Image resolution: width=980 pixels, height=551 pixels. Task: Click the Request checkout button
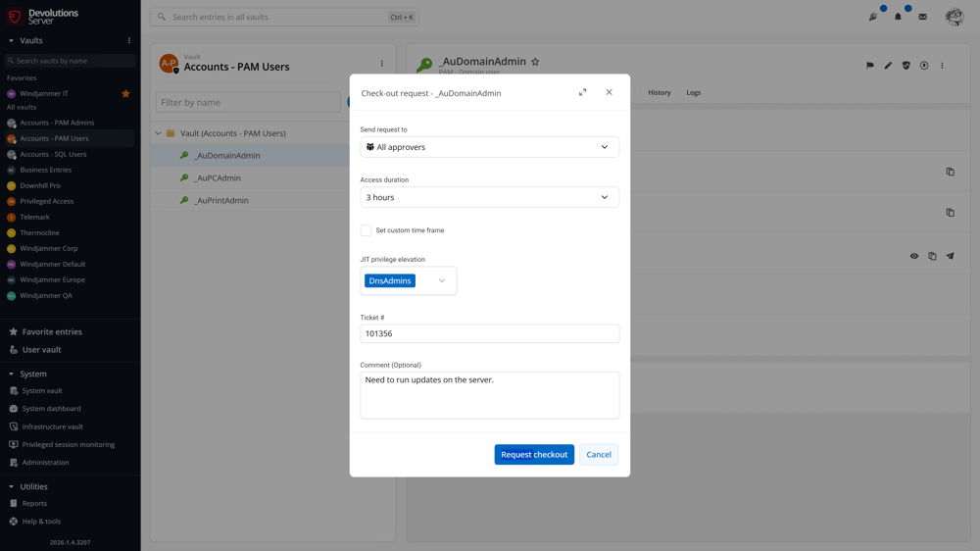pyautogui.click(x=534, y=455)
